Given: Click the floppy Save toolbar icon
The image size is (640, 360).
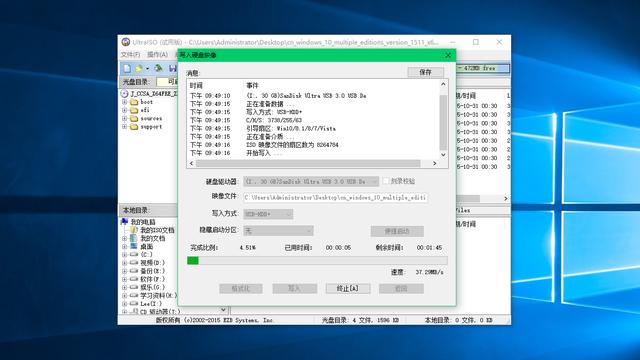Looking at the screenshot, I should click(x=173, y=69).
